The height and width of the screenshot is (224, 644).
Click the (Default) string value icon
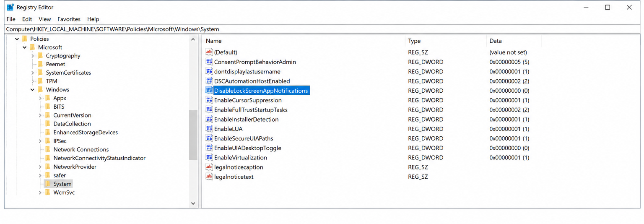(209, 52)
